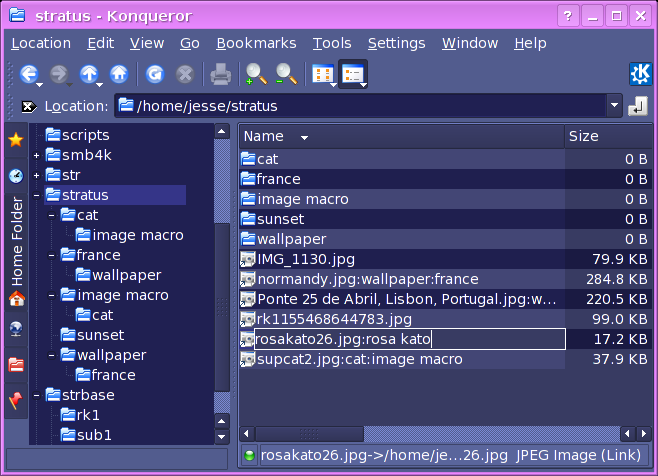Image resolution: width=658 pixels, height=476 pixels.
Task: Click the tree panel vertical scrollbar thumb
Action: click(x=222, y=309)
